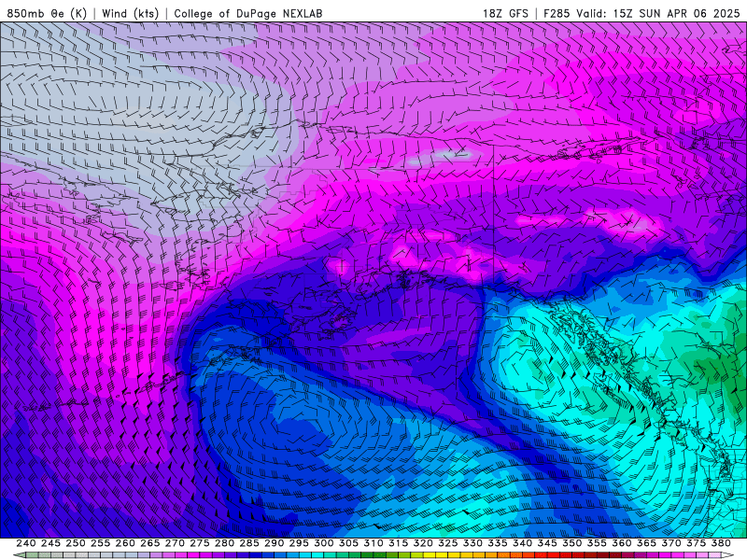Click the 340 color scale label

522,543
